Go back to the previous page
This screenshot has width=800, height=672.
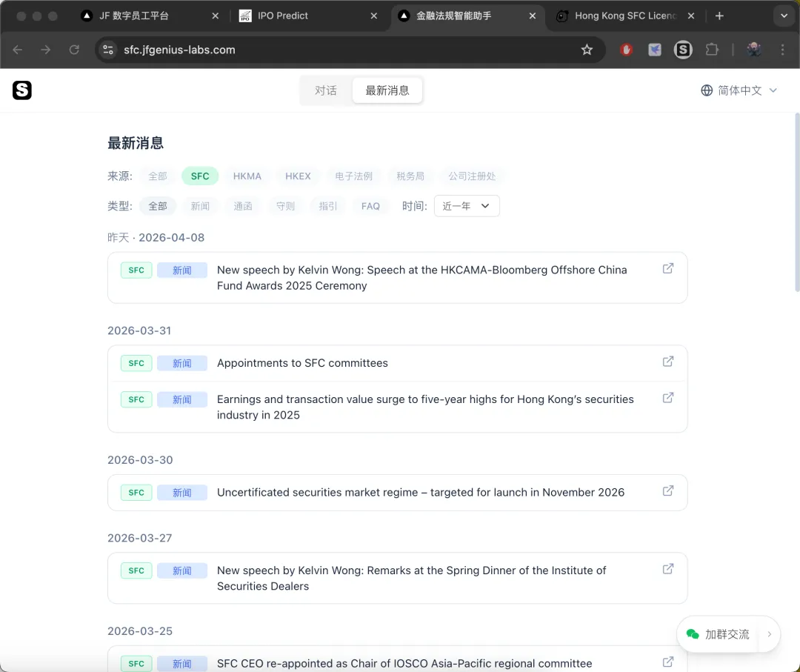coord(17,50)
